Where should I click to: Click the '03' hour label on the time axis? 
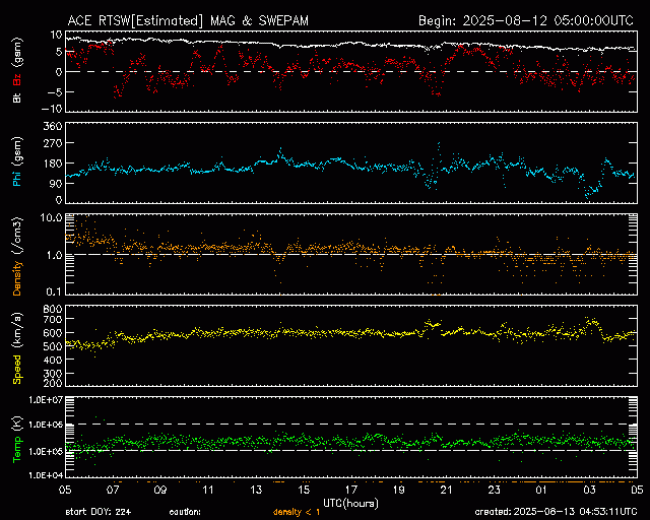click(x=589, y=490)
